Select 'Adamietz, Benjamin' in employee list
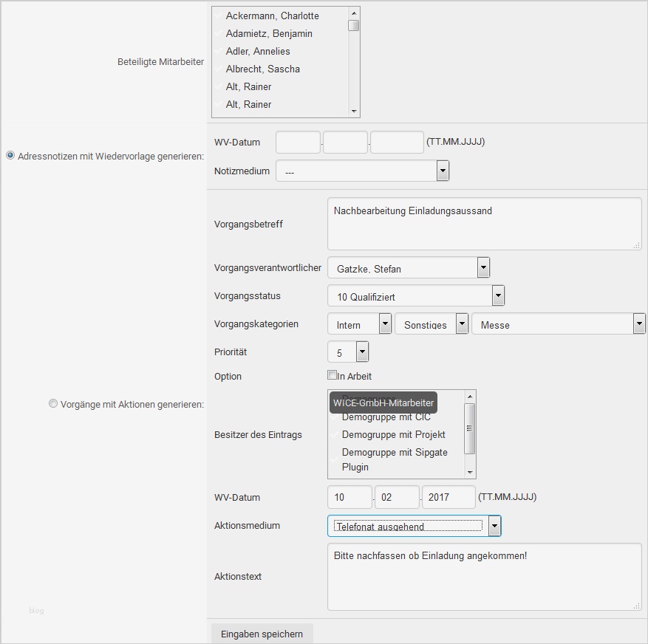This screenshot has width=648, height=644. [x=269, y=33]
